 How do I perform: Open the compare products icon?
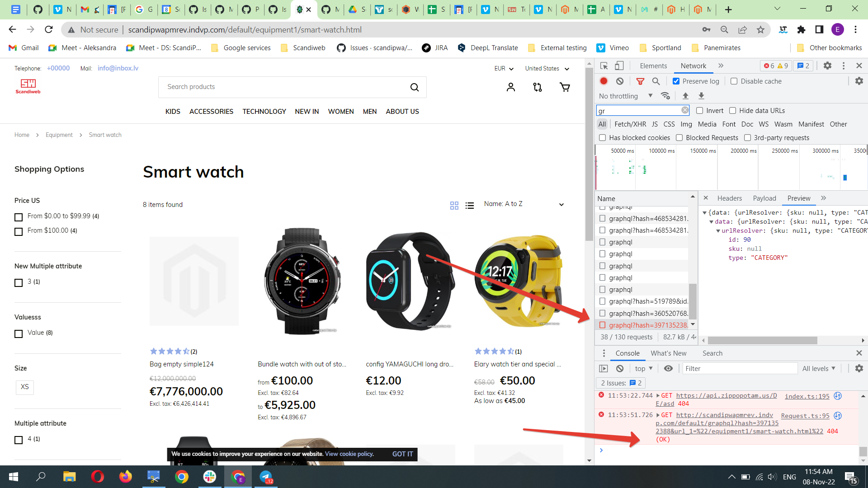(538, 87)
